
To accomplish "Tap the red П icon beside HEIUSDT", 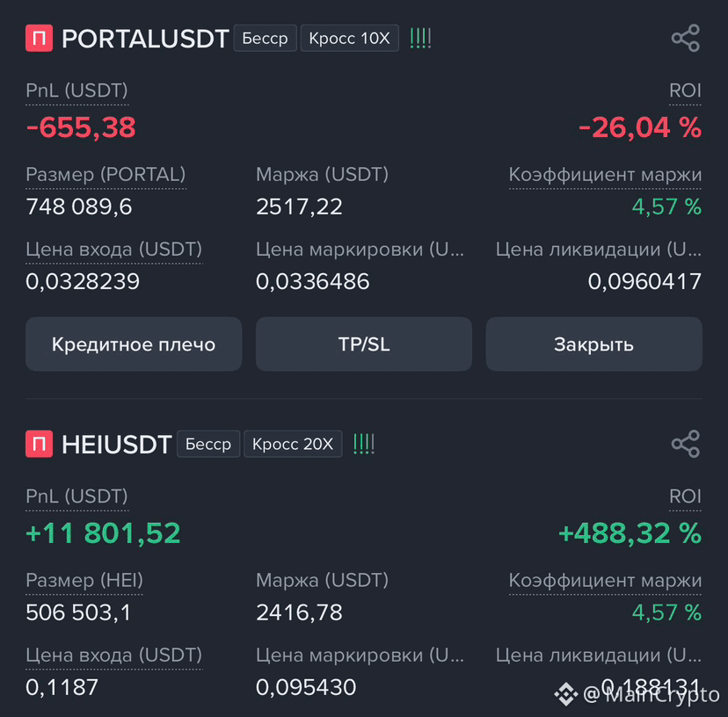I will pyautogui.click(x=39, y=444).
